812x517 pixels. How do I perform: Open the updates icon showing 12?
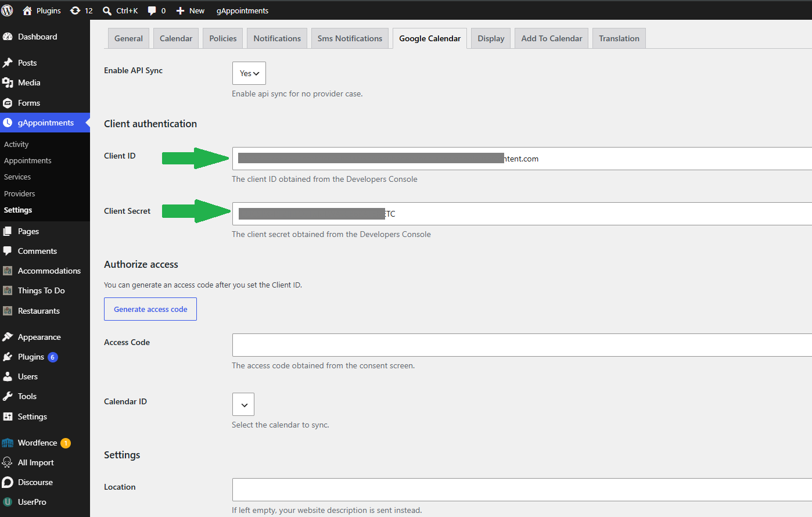(x=75, y=10)
